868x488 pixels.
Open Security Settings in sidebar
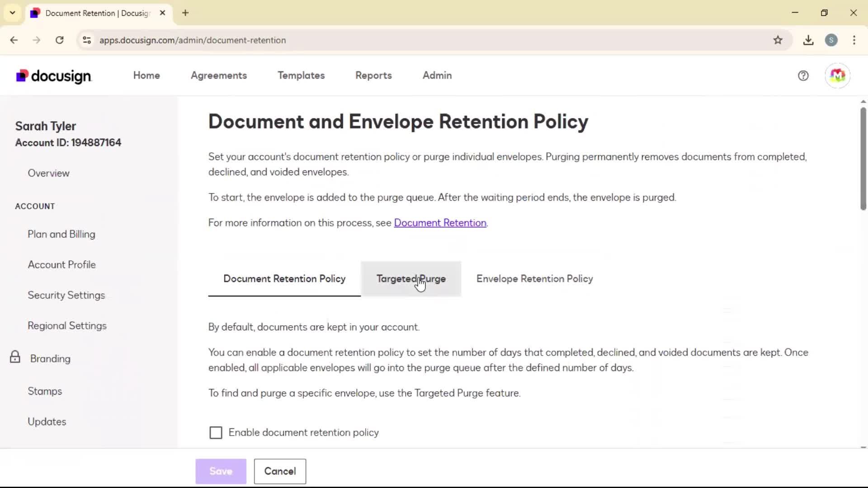[66, 295]
